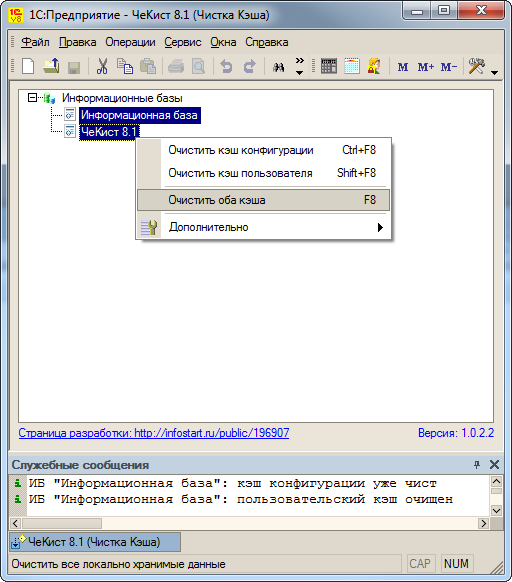Maximize the 1С:Предприятие window
The image size is (512, 582).
coord(444,10)
